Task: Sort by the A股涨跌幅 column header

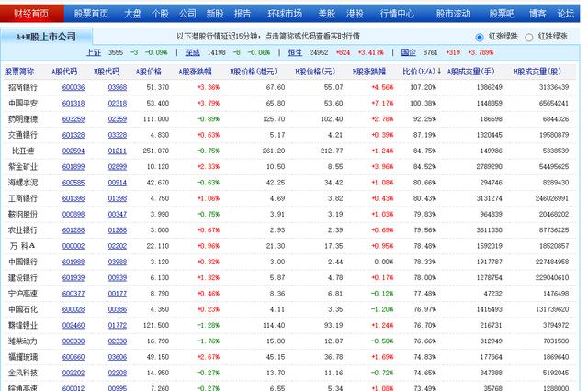Action: (x=195, y=72)
